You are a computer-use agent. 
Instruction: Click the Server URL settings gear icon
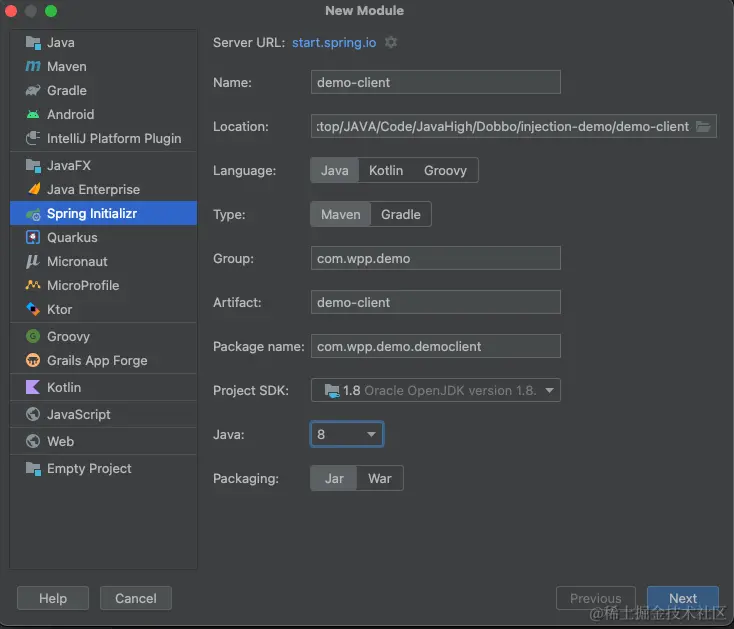[391, 43]
